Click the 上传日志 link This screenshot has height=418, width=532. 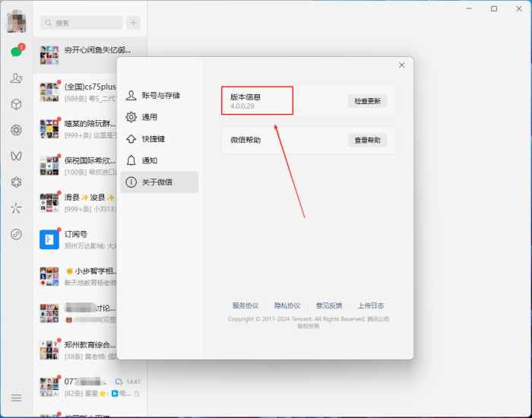371,306
